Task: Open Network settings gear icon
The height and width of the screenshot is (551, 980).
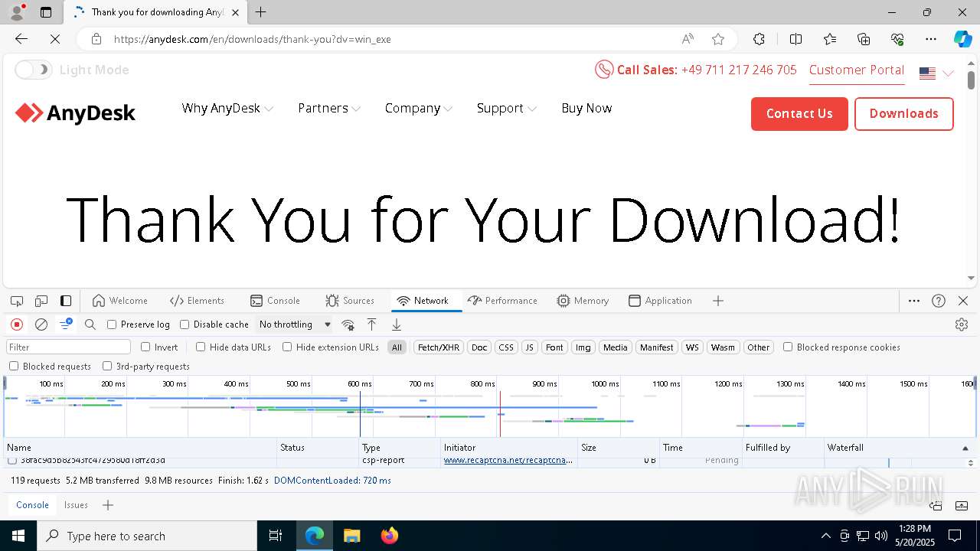Action: (962, 324)
